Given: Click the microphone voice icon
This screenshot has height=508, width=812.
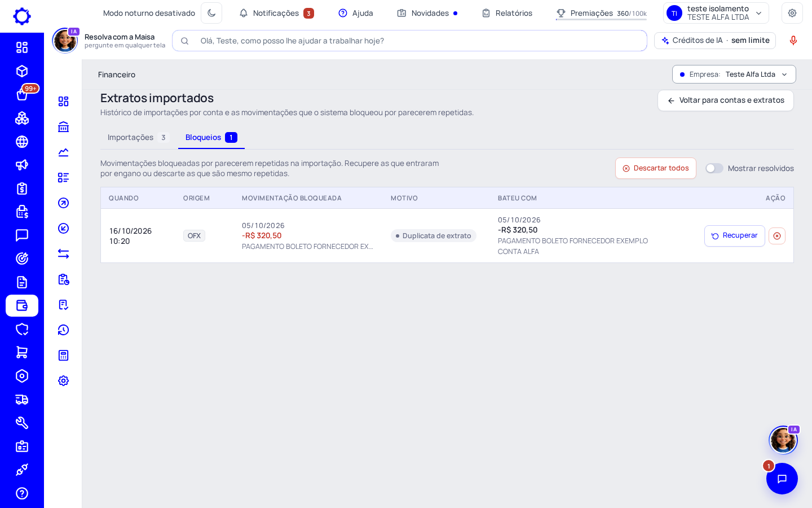Looking at the screenshot, I should click(793, 41).
